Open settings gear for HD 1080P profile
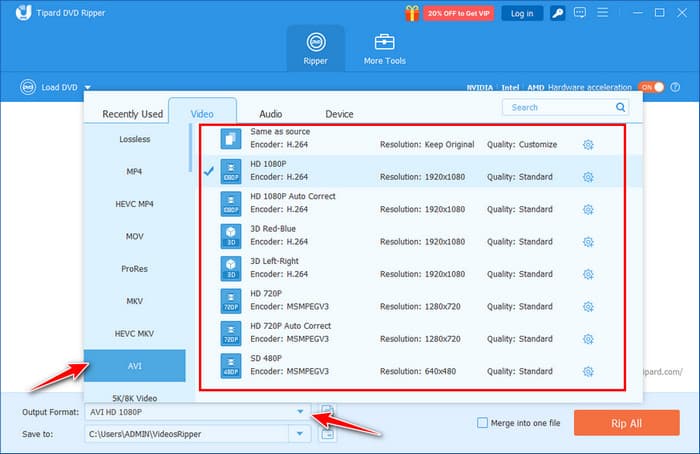700x454 pixels. point(588,177)
